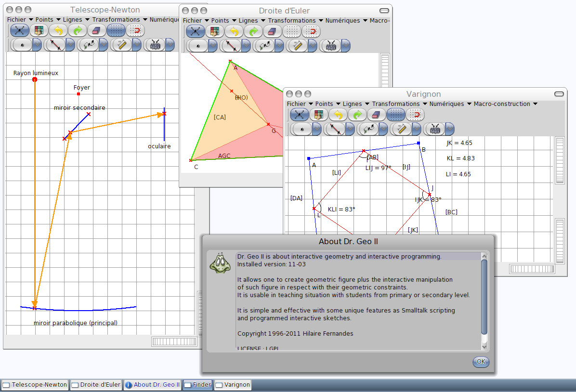Open style editor icon in Droite d'Euler window
This screenshot has width=576, height=392.
[214, 32]
